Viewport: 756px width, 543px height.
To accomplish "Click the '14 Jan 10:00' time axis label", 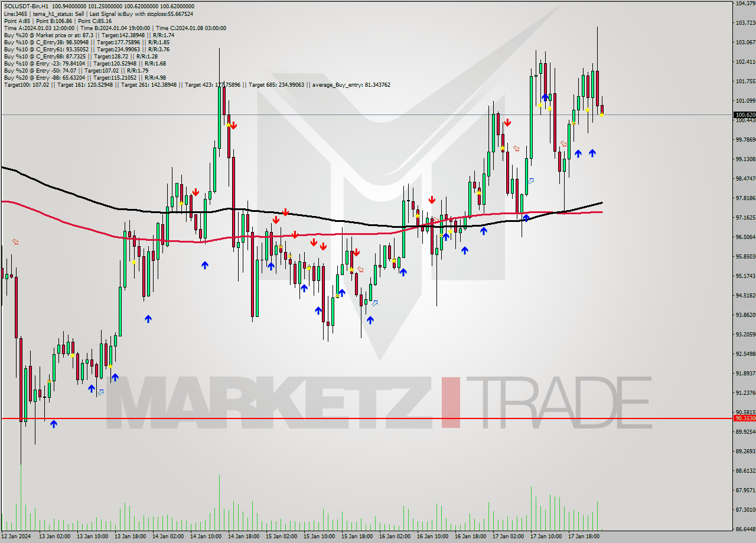I will tap(205, 536).
